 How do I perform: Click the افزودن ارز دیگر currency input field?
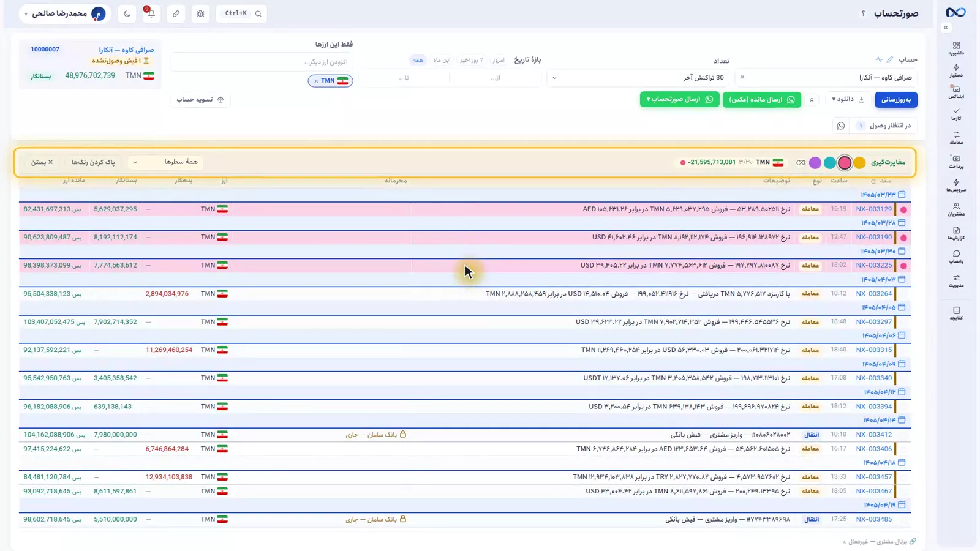262,62
